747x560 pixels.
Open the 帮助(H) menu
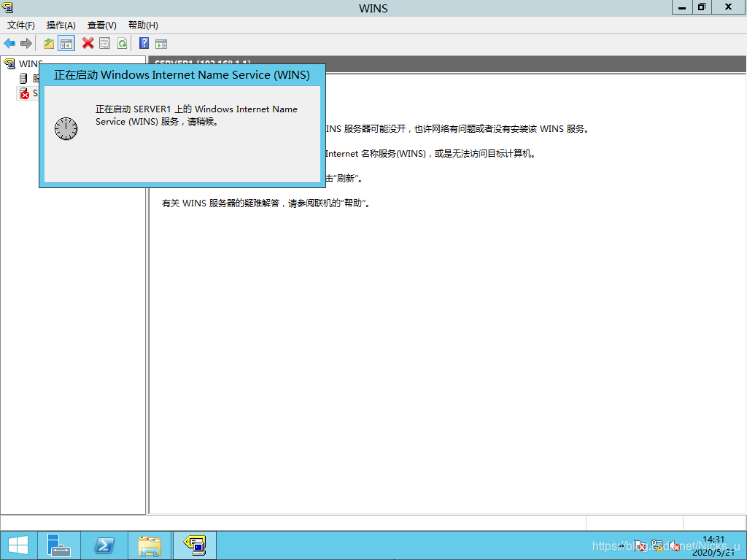(143, 26)
